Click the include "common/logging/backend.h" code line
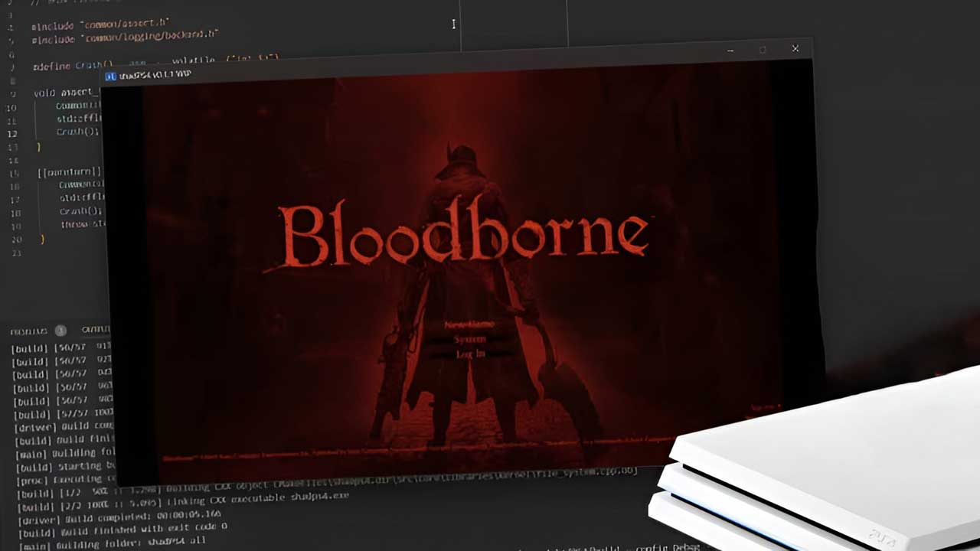This screenshot has width=980, height=551. [125, 35]
